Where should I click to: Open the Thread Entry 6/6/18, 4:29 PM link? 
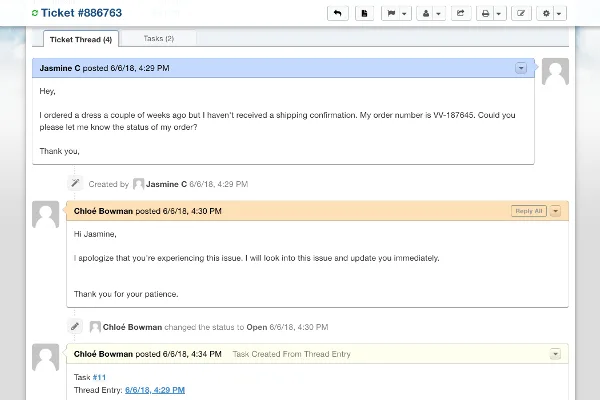point(155,390)
